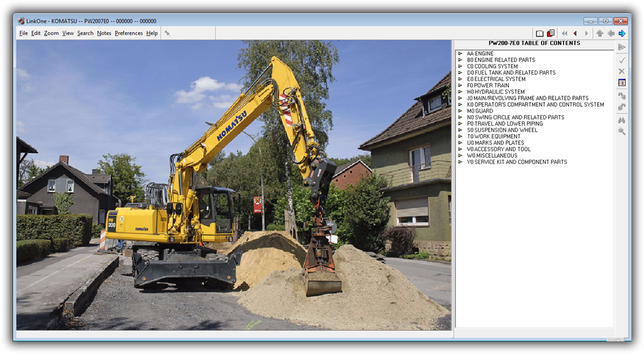Click the lower link chain icon
Screen dimensions: 644x354
tap(622, 107)
